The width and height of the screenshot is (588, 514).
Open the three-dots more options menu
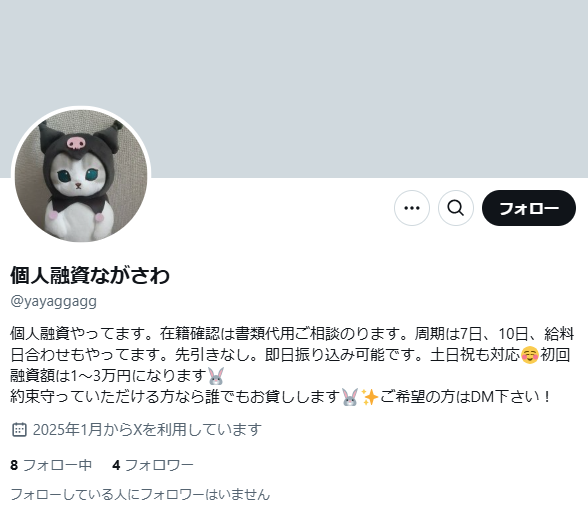412,208
